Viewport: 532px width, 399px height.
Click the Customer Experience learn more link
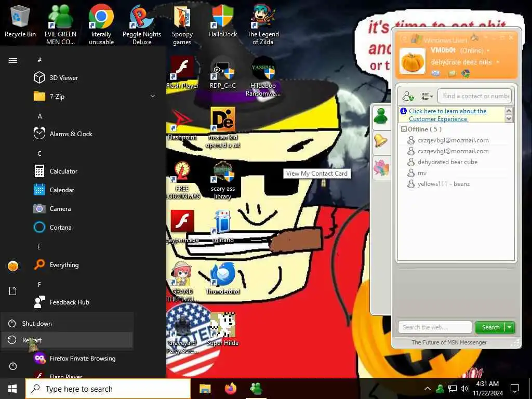point(447,115)
